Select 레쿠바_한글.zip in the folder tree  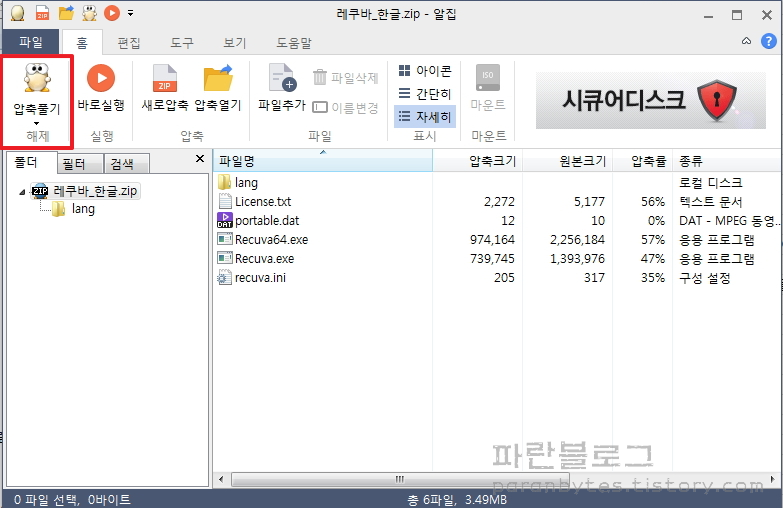pos(85,191)
